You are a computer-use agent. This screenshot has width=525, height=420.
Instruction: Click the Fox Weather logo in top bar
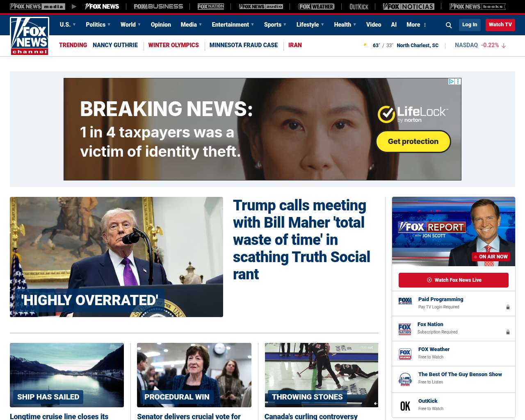click(x=316, y=7)
